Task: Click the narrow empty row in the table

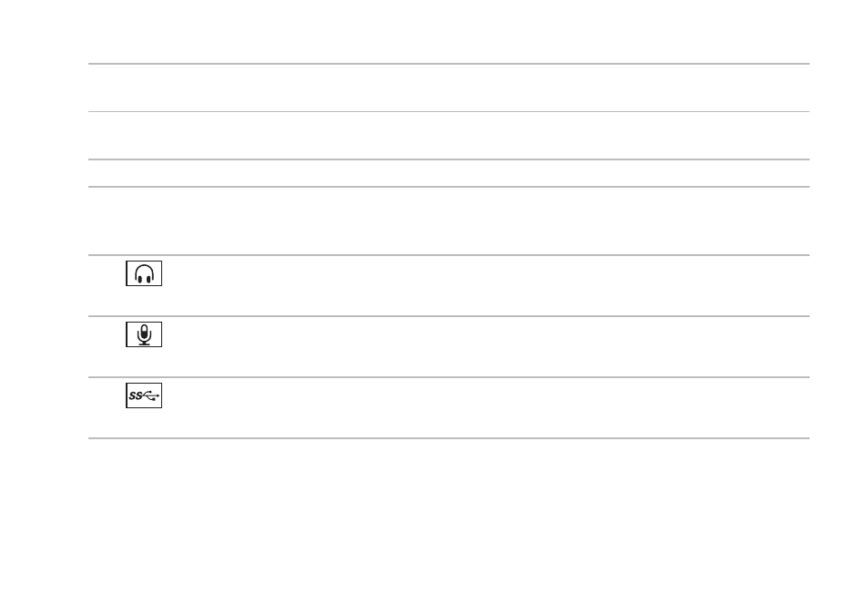Action: coord(449,173)
